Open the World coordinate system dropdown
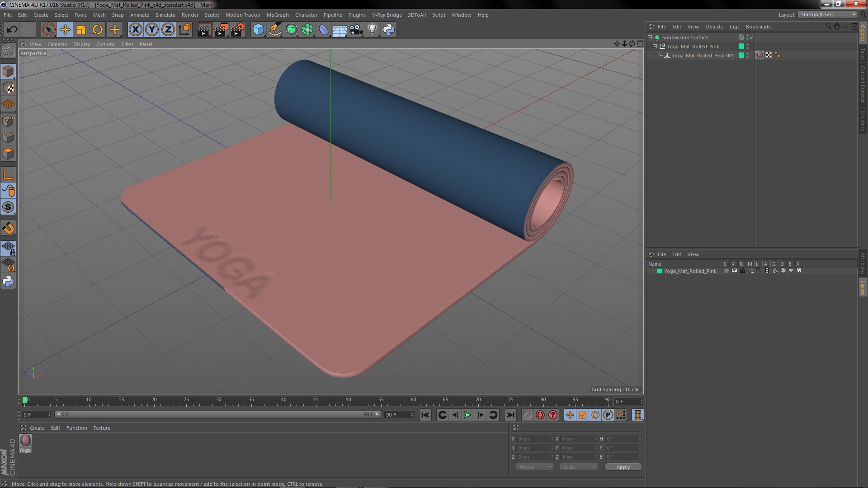Image resolution: width=868 pixels, height=488 pixels. [535, 467]
